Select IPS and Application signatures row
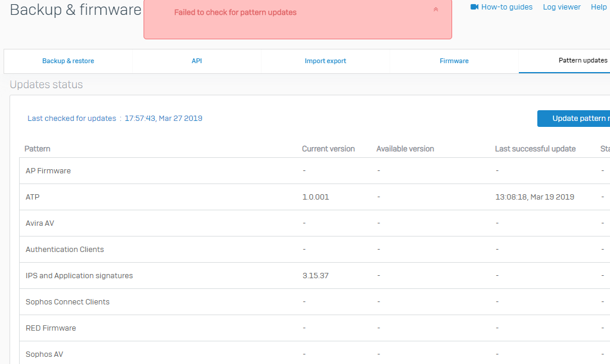The image size is (610, 364). point(79,276)
